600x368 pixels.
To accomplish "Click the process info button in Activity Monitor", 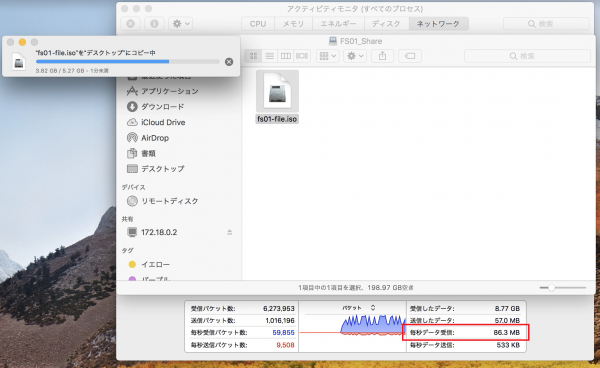I will coord(154,24).
